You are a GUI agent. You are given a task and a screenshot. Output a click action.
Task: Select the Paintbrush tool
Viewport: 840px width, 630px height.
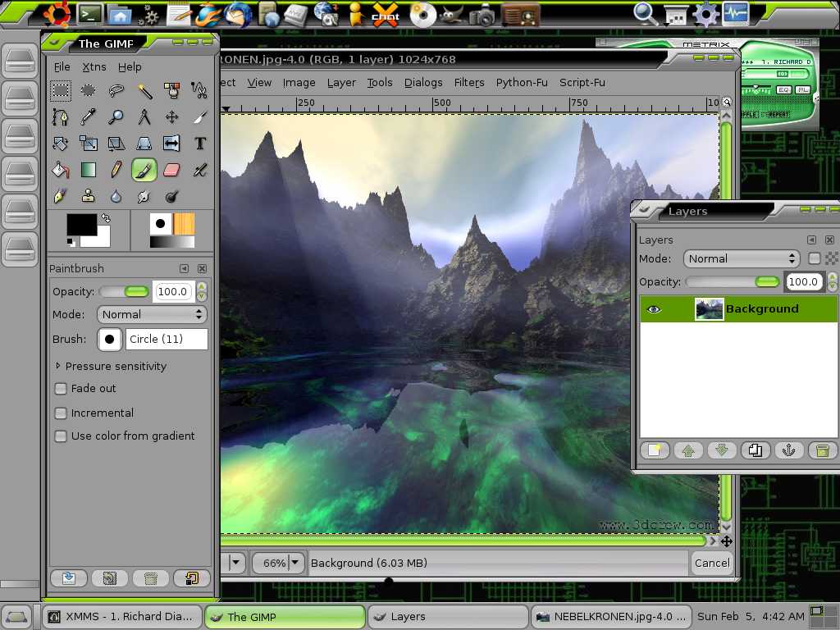(144, 170)
